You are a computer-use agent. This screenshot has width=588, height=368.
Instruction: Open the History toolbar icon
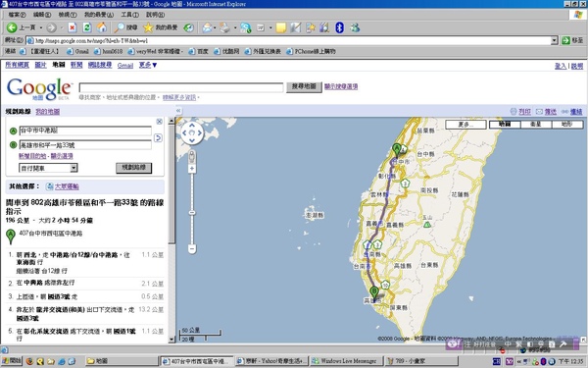coord(188,27)
